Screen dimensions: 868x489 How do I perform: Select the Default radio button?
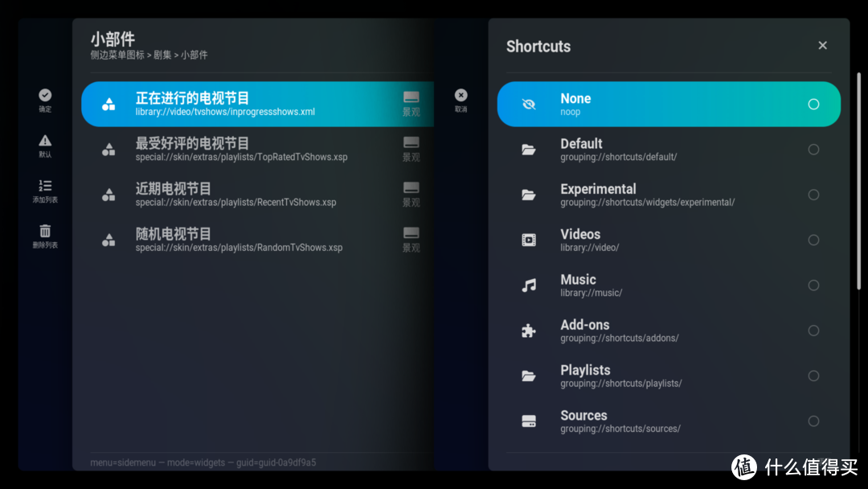point(813,150)
